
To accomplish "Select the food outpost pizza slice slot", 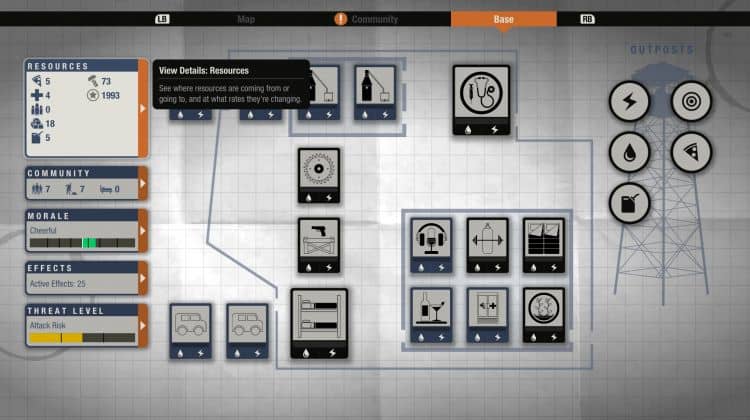I will coord(691,153).
